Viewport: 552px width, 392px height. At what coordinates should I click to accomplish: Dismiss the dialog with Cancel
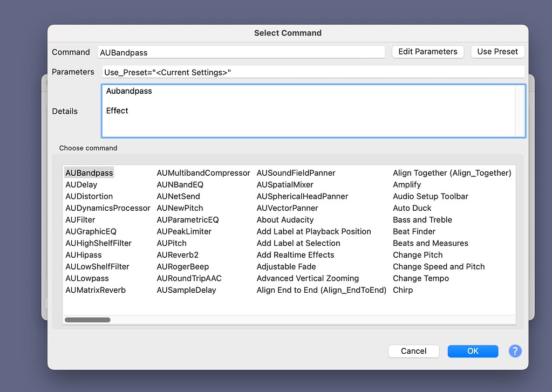(413, 351)
